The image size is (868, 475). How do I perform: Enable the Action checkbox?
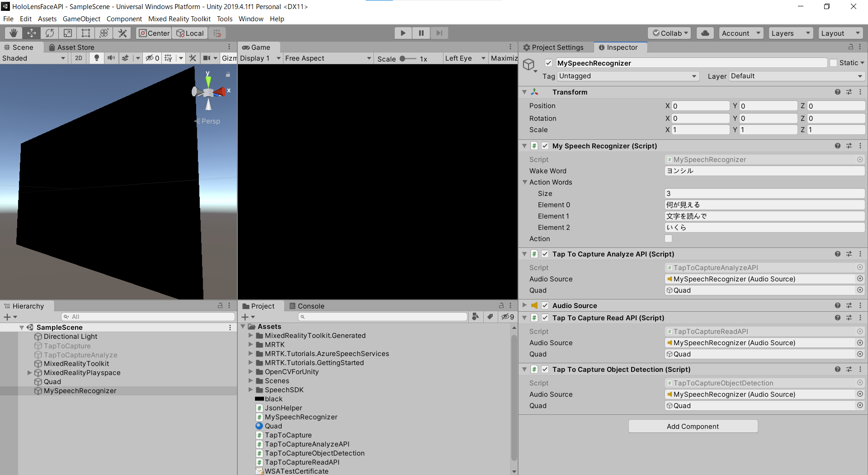pyautogui.click(x=669, y=238)
